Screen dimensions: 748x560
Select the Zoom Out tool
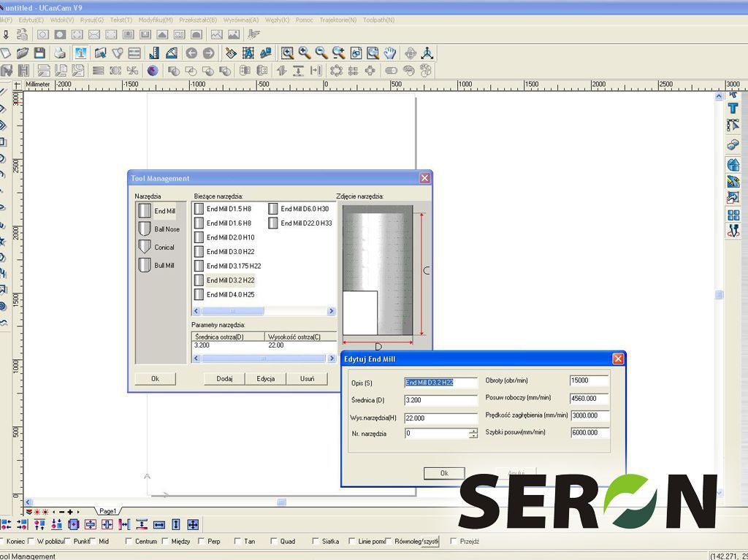pos(322,53)
